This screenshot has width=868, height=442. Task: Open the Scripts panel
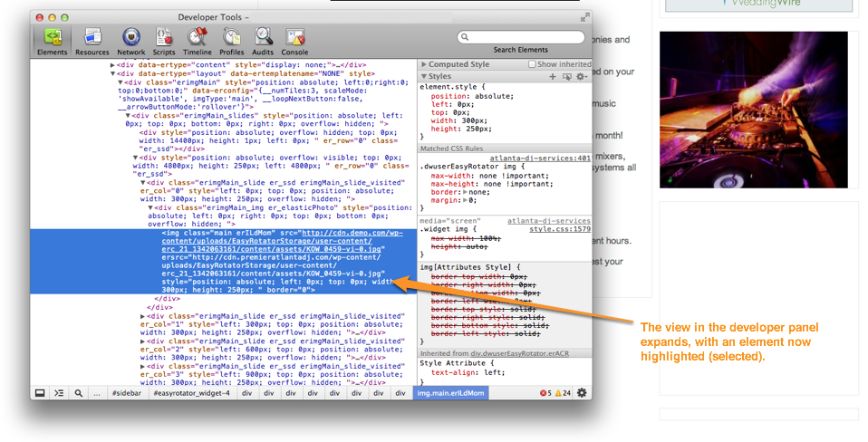coord(164,41)
